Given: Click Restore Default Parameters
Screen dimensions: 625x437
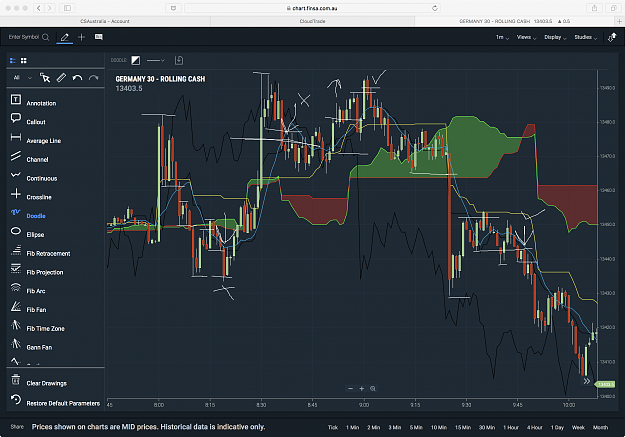Looking at the screenshot, I should pyautogui.click(x=55, y=401).
